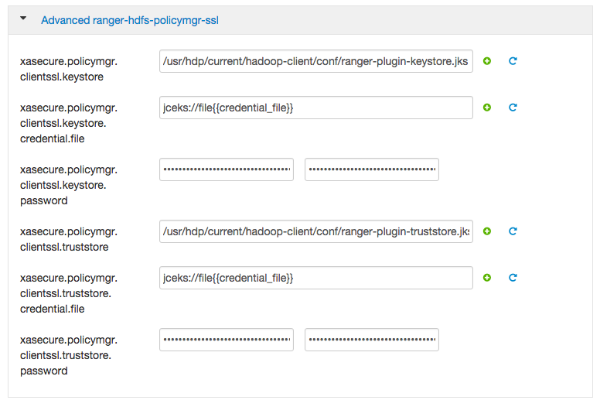Viewport: 600px width, 407px height.
Task: Select the first keystore password field
Action: pyautogui.click(x=226, y=170)
